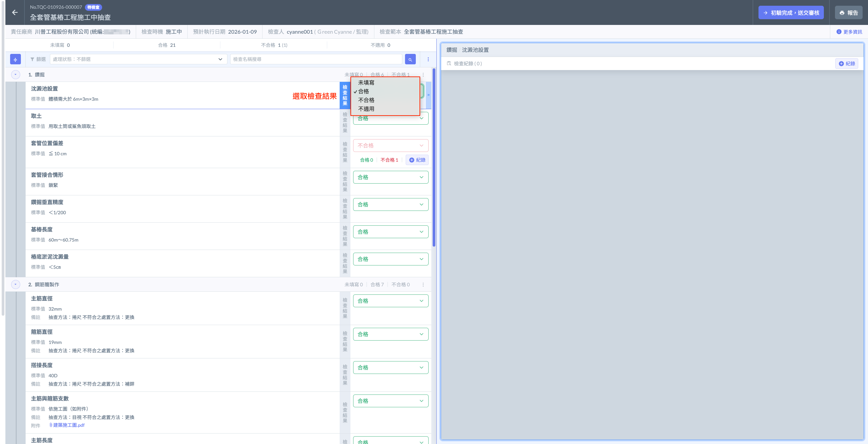Open 建築施工圖.pdf attachment link
This screenshot has height=444, width=868.
pyautogui.click(x=69, y=425)
